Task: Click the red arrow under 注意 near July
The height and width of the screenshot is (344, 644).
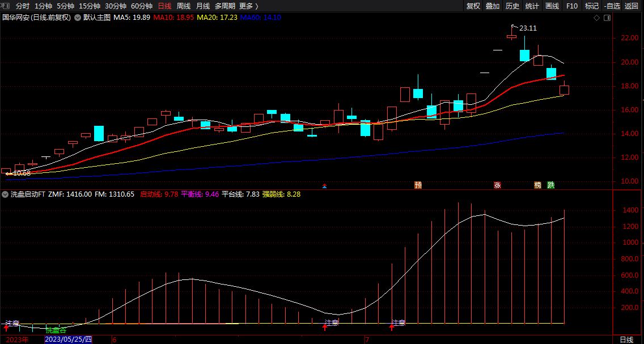Action: pos(392,327)
